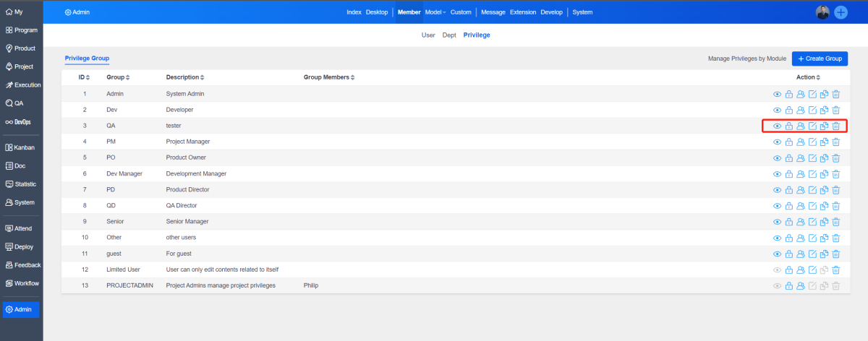The height and width of the screenshot is (341, 868).
Task: Click the Create Group button
Action: click(820, 59)
